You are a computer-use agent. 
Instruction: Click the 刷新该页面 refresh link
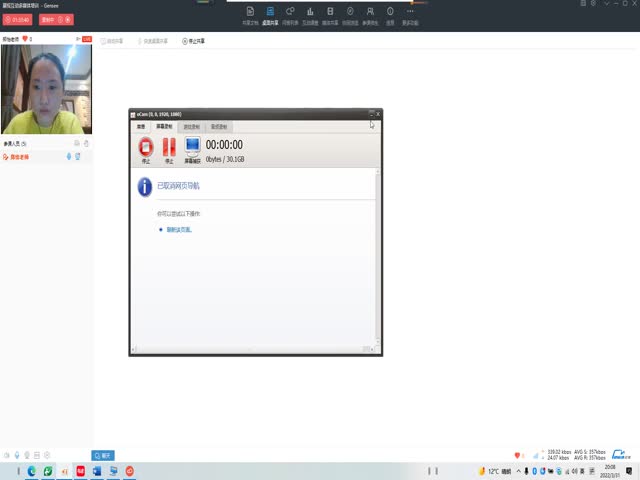(x=179, y=230)
